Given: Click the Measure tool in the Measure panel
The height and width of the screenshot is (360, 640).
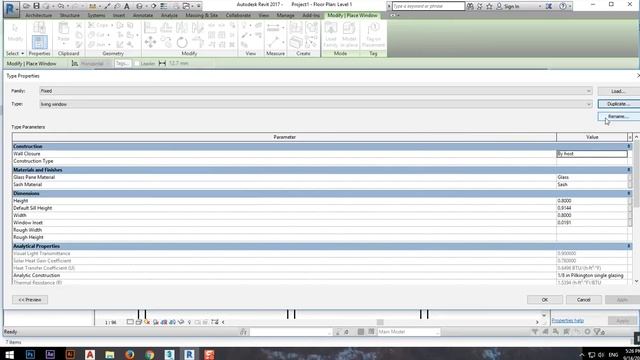Looking at the screenshot, I should [x=273, y=42].
